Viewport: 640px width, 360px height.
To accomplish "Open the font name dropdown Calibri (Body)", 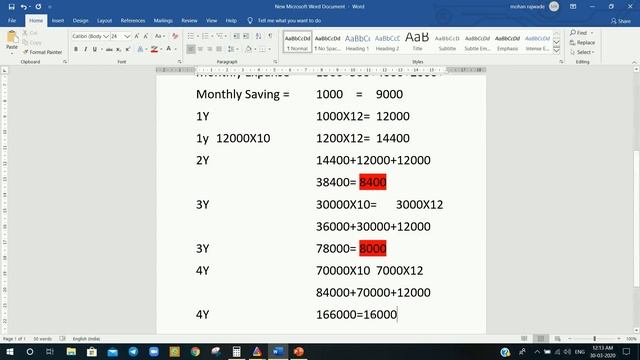I will [x=106, y=36].
